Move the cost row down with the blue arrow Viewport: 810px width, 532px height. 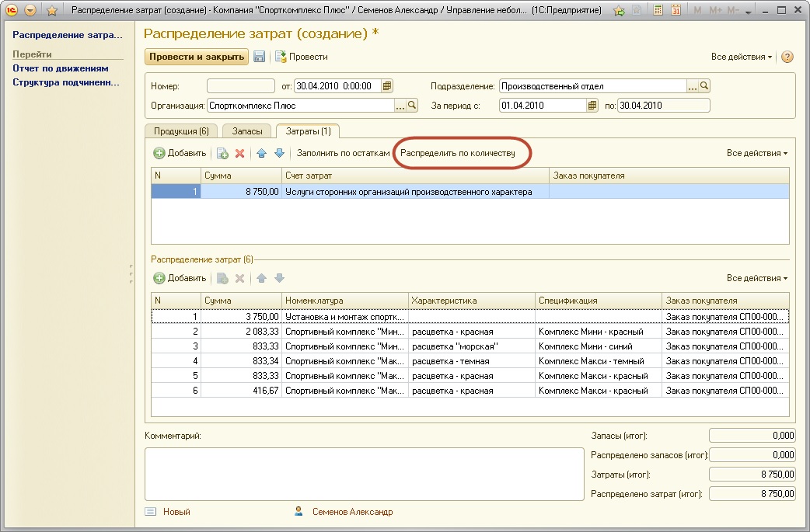point(279,154)
